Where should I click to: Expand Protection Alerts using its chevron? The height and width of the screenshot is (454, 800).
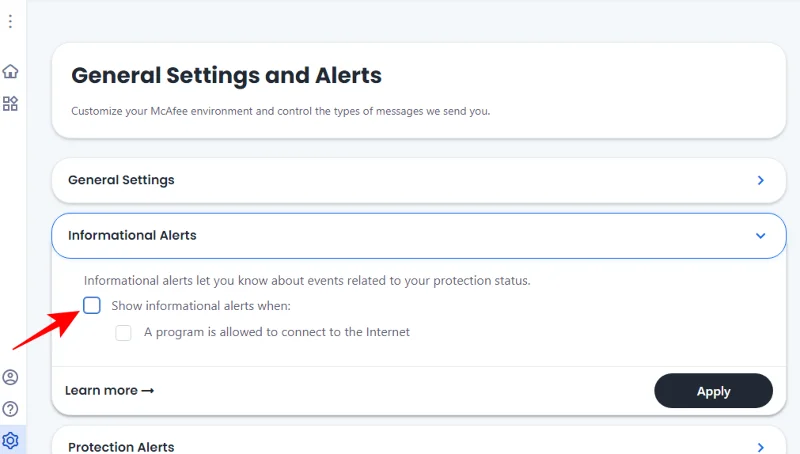(x=760, y=447)
